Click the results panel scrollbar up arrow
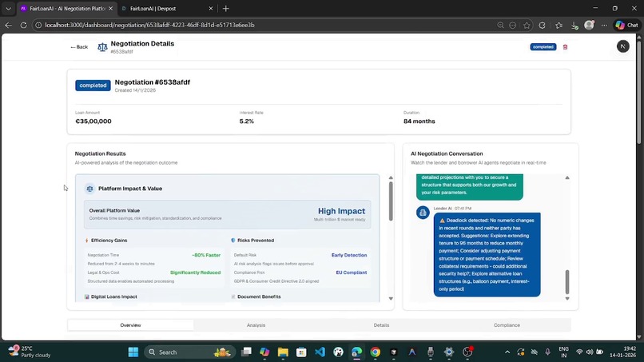Screen dimensions: 644x362 point(391,178)
